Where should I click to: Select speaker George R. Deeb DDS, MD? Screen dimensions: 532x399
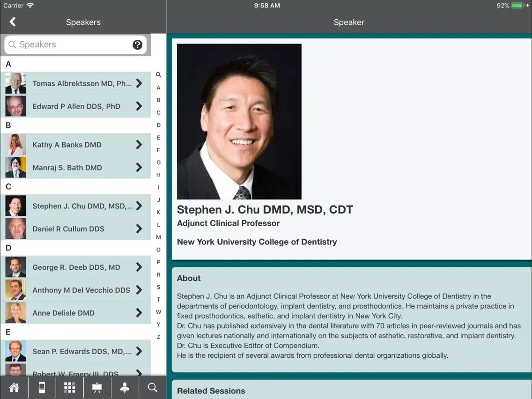76,267
